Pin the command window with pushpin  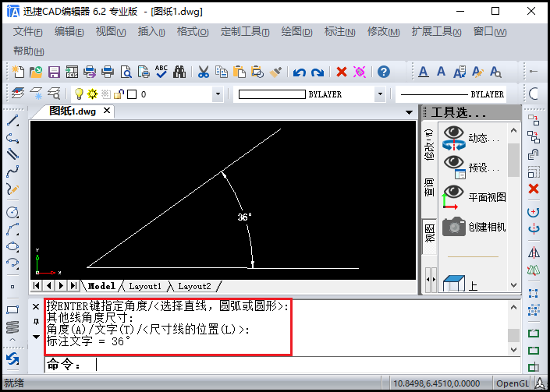click(x=36, y=322)
